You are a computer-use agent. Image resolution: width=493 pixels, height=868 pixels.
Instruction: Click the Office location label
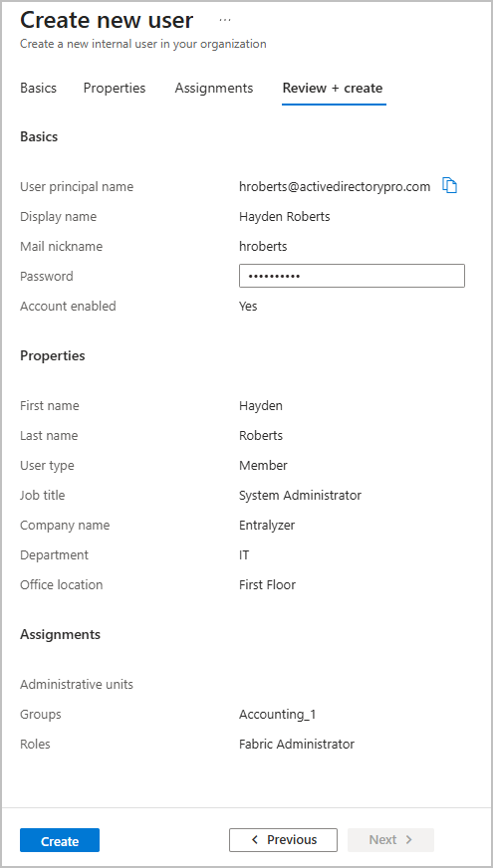coord(62,585)
